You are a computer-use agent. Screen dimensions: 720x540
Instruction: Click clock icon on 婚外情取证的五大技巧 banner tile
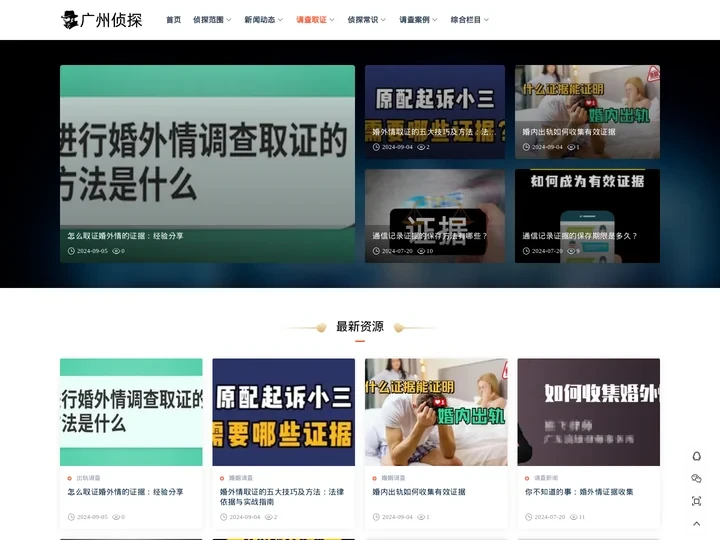376,147
